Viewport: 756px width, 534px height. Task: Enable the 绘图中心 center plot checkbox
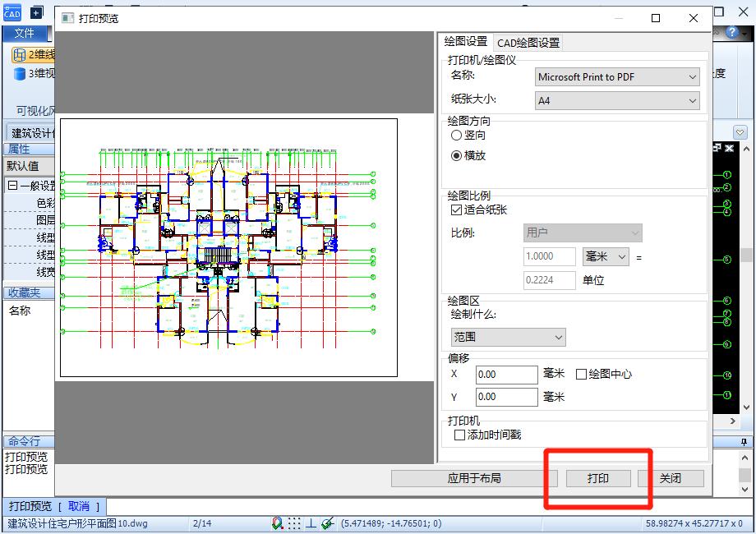(x=582, y=374)
